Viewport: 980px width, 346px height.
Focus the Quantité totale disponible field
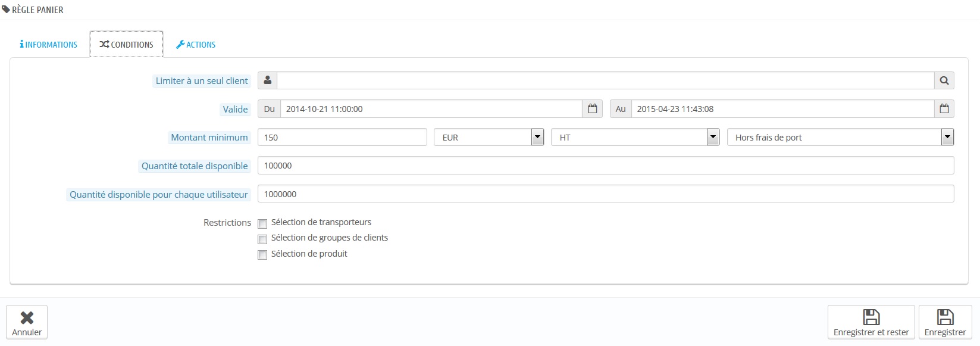(606, 166)
